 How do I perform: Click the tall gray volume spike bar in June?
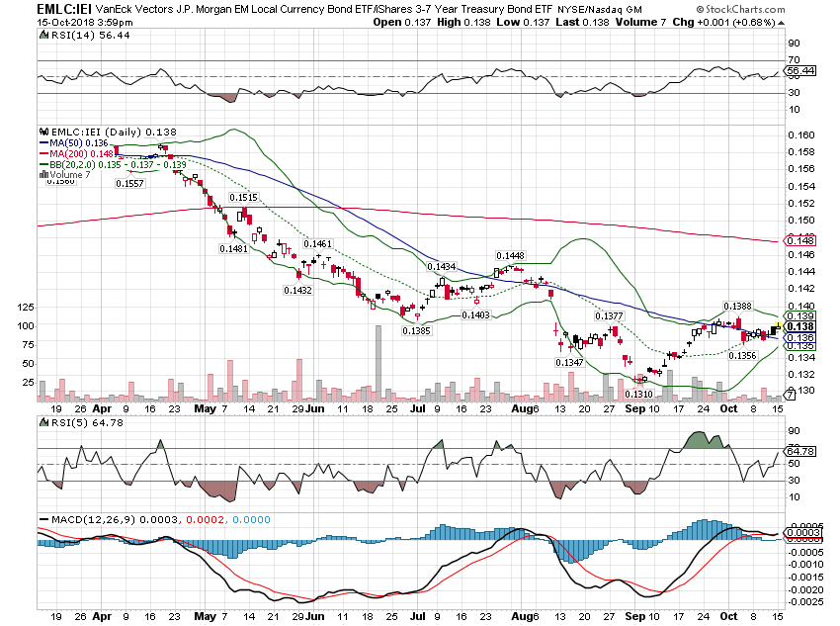click(x=378, y=363)
